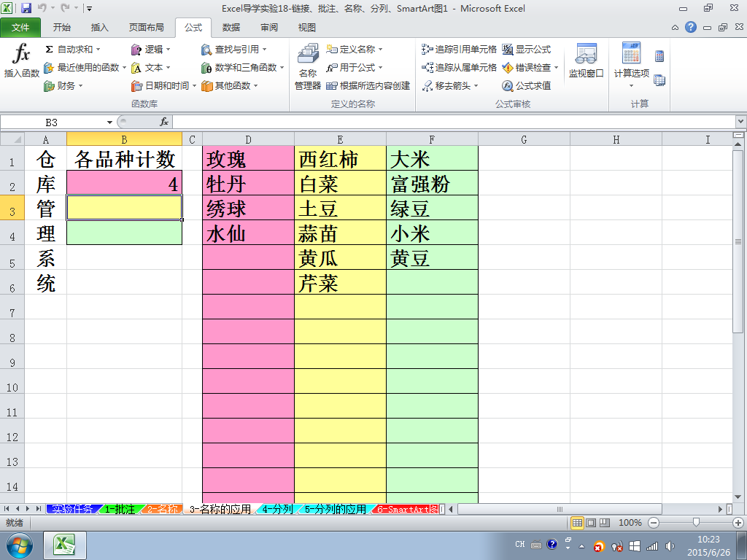Expand the formula bar
This screenshot has height=560, width=747.
[x=741, y=122]
